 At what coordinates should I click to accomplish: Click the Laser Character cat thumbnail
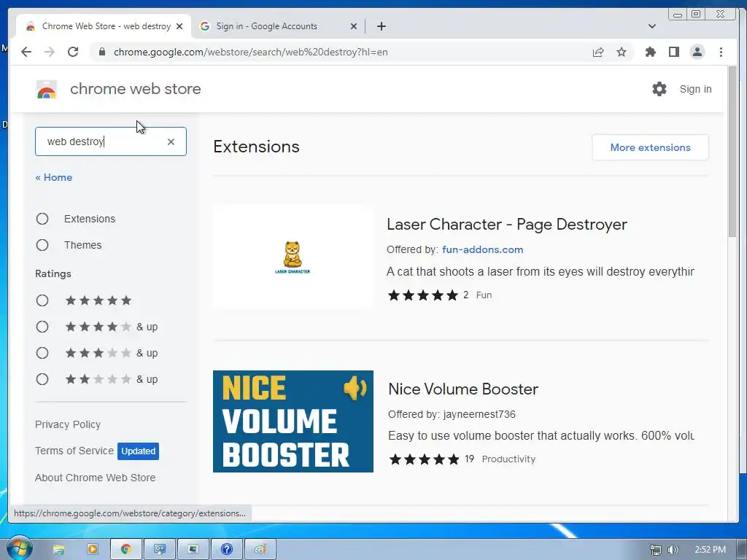coord(293,257)
